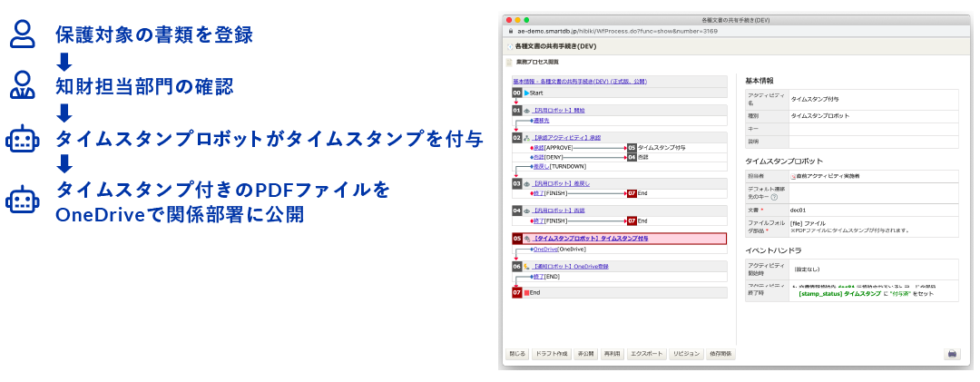The image size is (980, 382).
Task: Open the 【汎用ロボット】否認 activity link
Action: [558, 211]
